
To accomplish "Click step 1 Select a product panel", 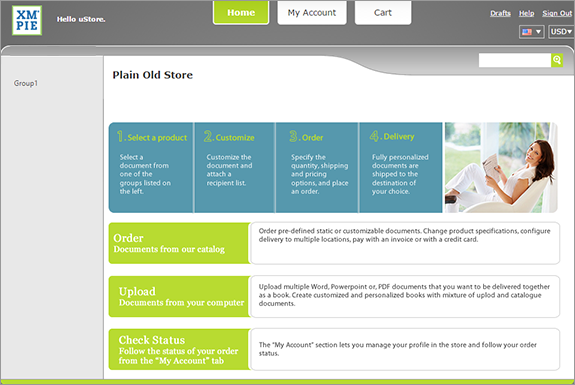I will tap(151, 168).
